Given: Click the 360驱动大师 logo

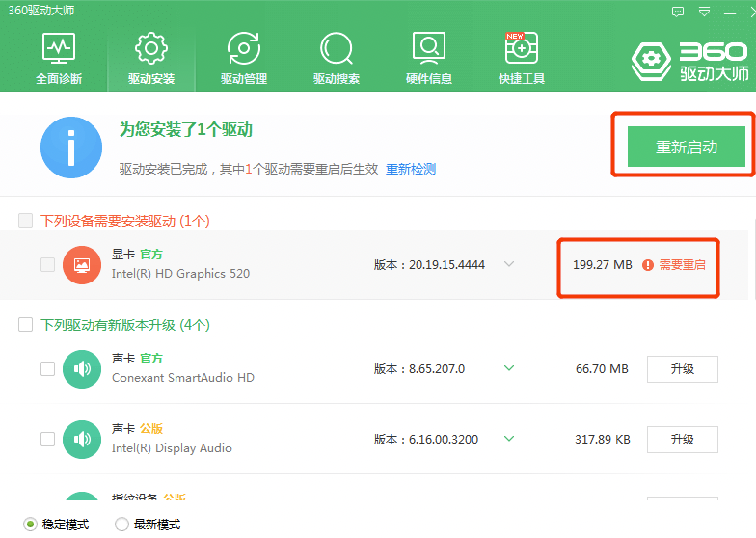Looking at the screenshot, I should (690, 62).
